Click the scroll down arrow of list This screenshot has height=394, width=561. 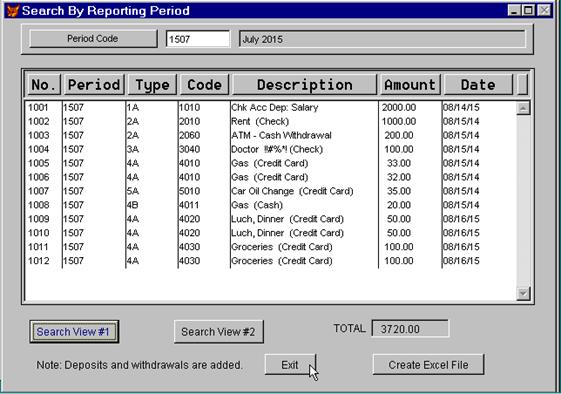pos(523,293)
